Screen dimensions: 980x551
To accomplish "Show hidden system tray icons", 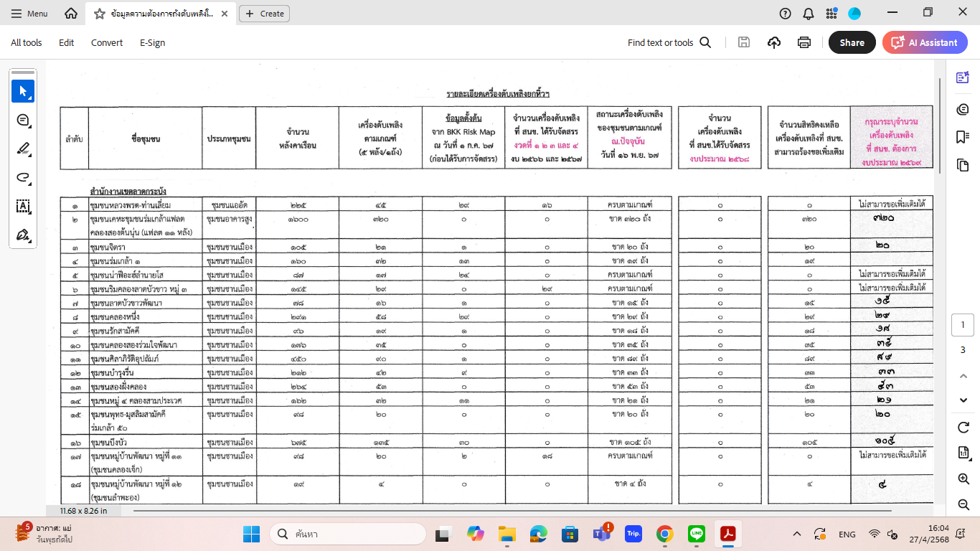I will (796, 534).
